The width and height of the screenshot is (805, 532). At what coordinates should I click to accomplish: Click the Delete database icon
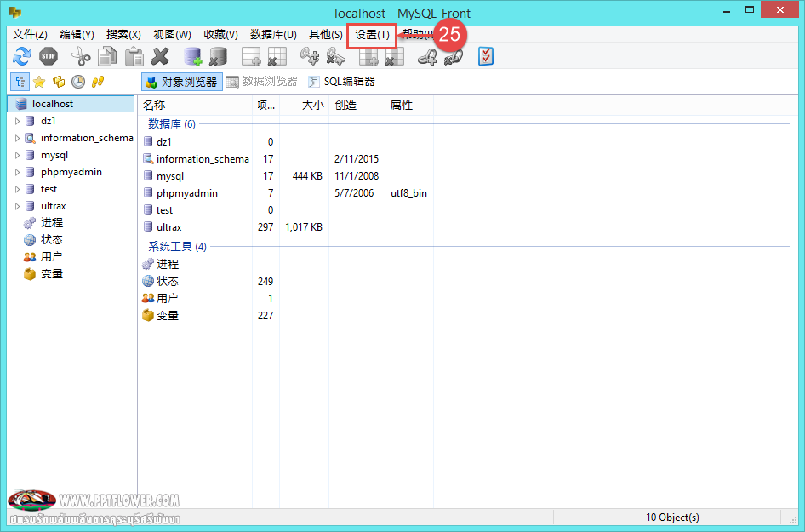click(218, 56)
